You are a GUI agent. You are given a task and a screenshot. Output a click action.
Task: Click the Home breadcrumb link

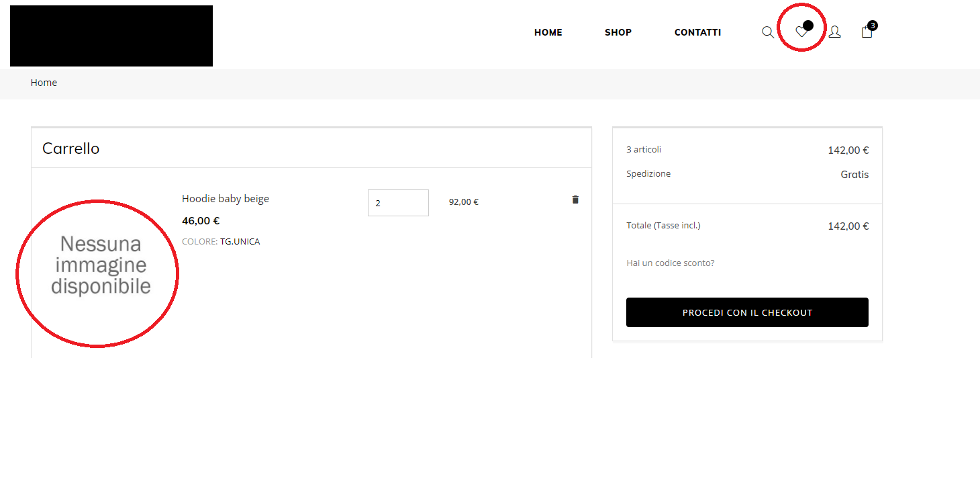click(44, 83)
